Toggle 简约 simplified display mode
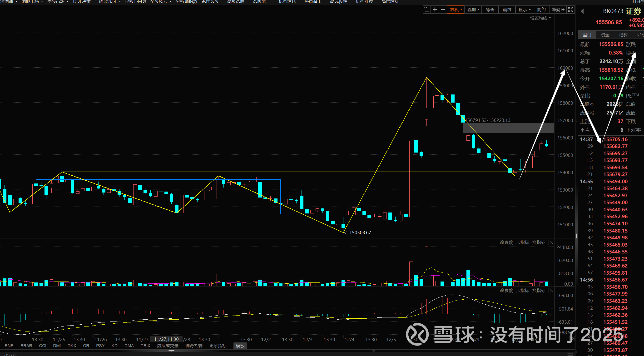The image size is (644, 356). point(541,10)
